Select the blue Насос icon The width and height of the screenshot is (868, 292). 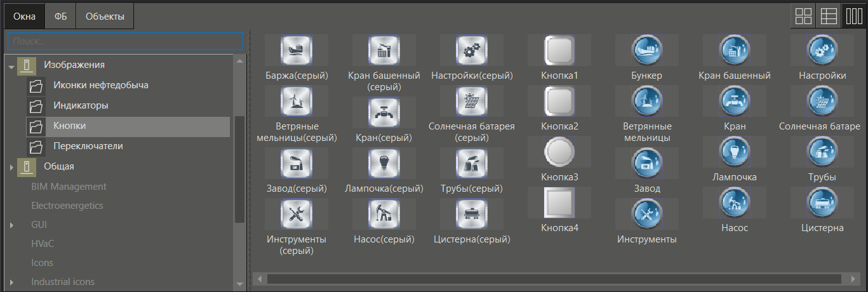[735, 202]
